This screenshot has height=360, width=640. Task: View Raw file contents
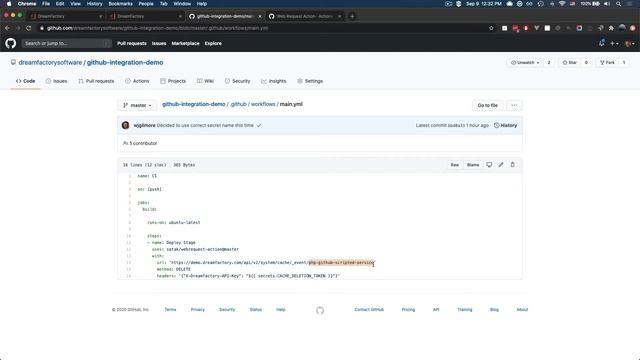click(x=455, y=165)
